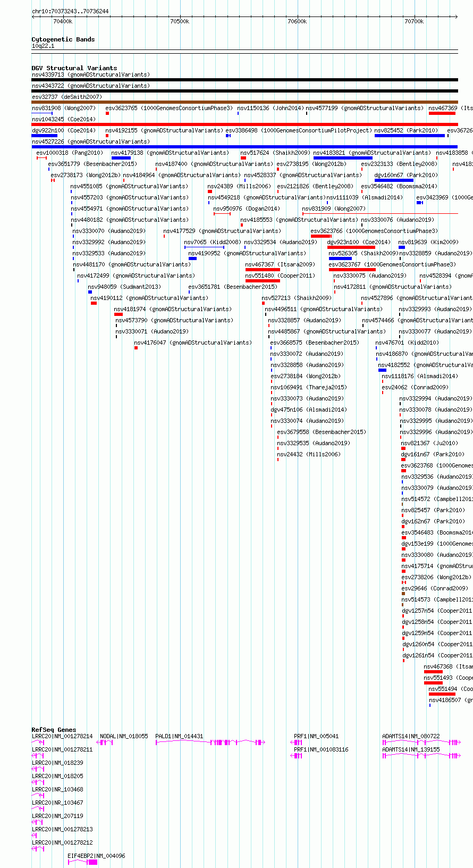Click the chr10:70373243..70736244 region label
Viewport: 473px width, 868px height.
coord(71,11)
